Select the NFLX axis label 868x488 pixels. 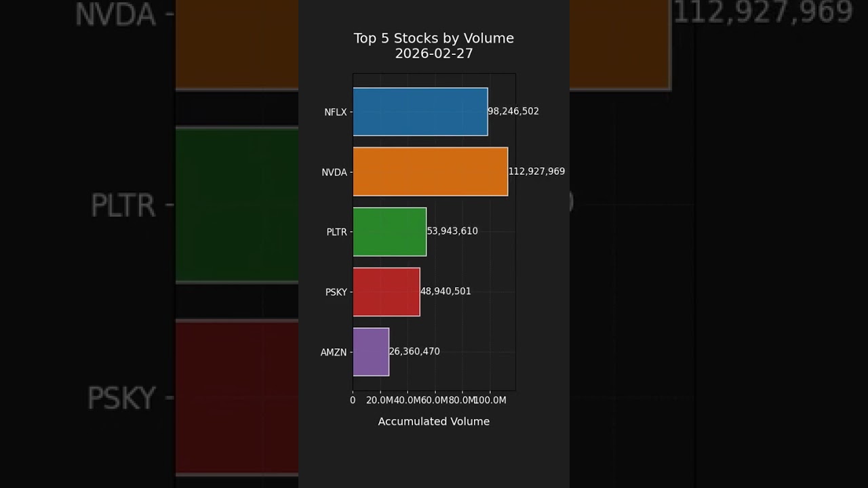[335, 113]
